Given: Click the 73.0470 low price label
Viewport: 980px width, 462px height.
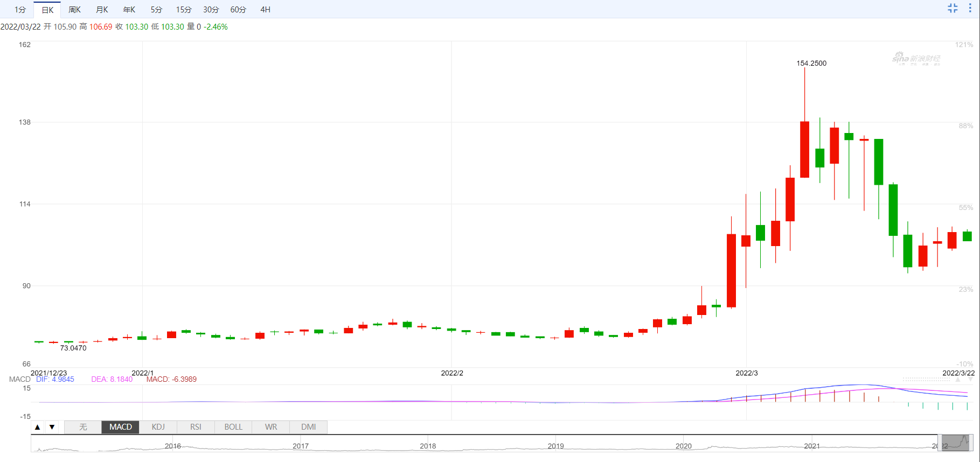Looking at the screenshot, I should [x=73, y=348].
